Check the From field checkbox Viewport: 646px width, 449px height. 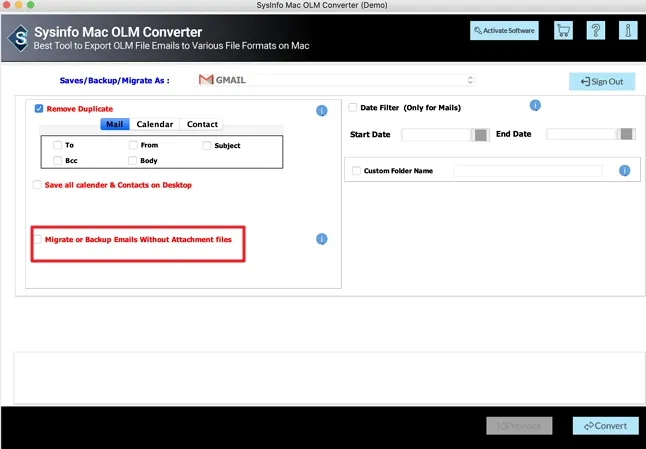(x=133, y=145)
